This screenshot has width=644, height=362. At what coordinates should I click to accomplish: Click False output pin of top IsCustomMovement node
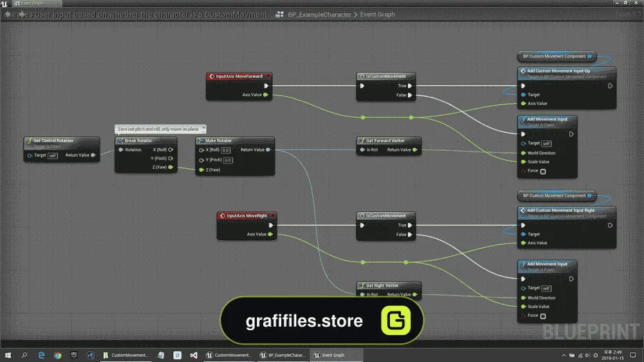(409, 96)
